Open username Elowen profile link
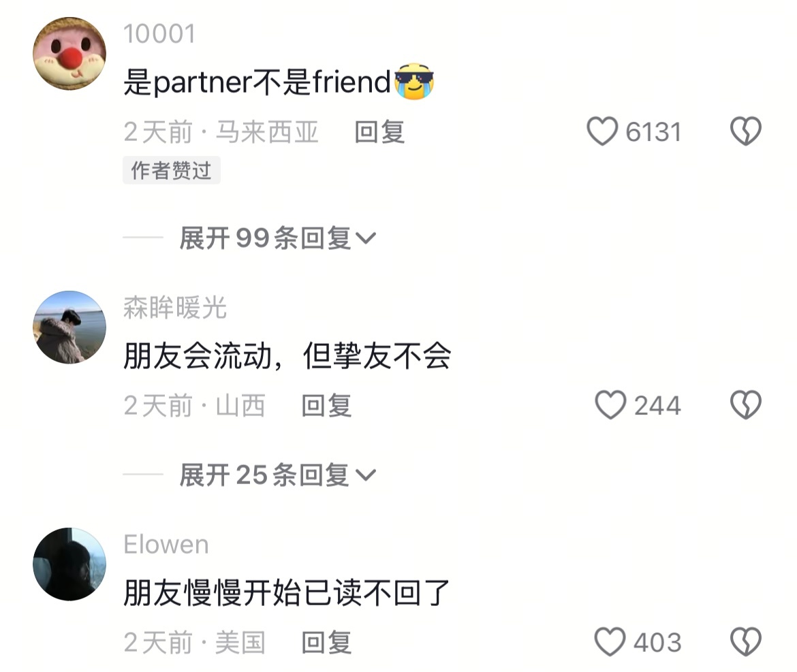The width and height of the screenshot is (797, 672). click(x=166, y=545)
